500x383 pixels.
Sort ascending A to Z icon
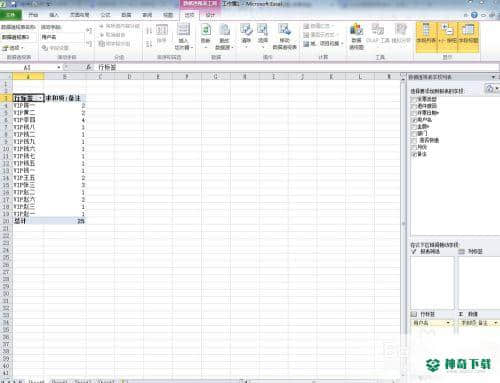tap(149, 31)
